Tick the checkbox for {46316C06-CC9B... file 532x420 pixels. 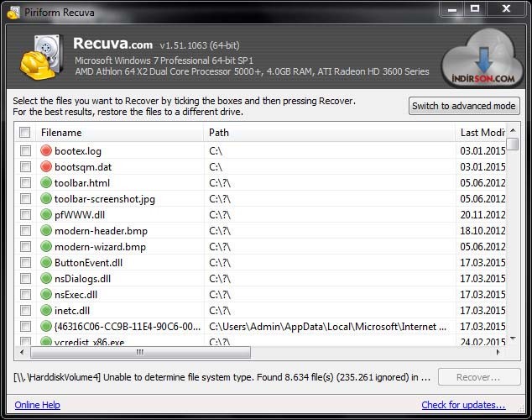point(25,326)
